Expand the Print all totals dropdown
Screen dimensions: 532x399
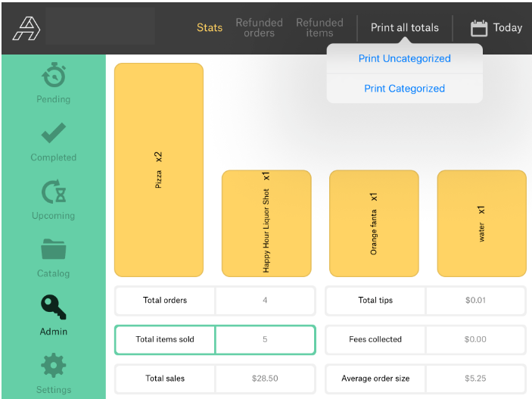pyautogui.click(x=404, y=28)
